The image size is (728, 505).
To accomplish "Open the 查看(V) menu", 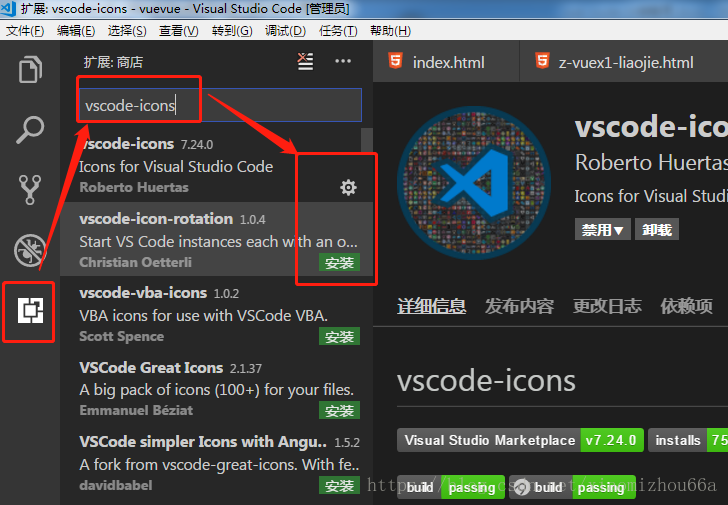I will click(179, 31).
